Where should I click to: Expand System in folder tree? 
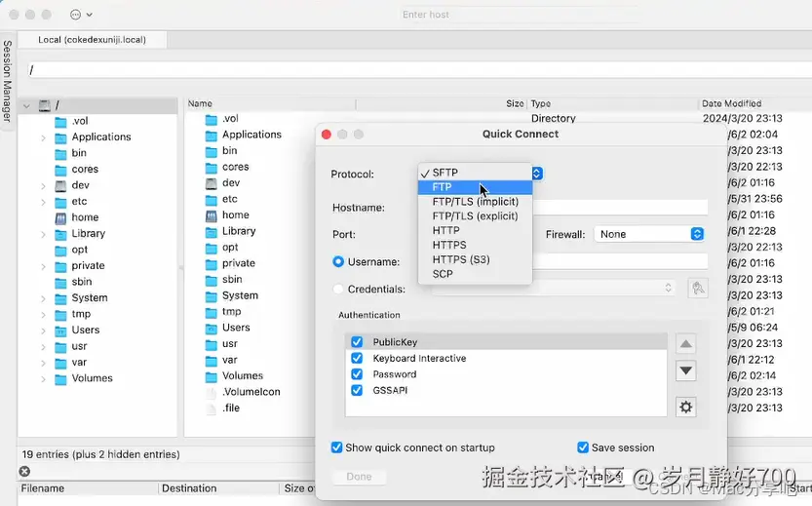[44, 298]
